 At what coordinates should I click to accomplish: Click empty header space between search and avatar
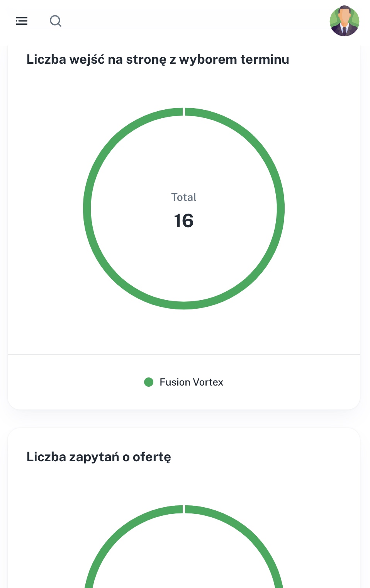point(193,21)
